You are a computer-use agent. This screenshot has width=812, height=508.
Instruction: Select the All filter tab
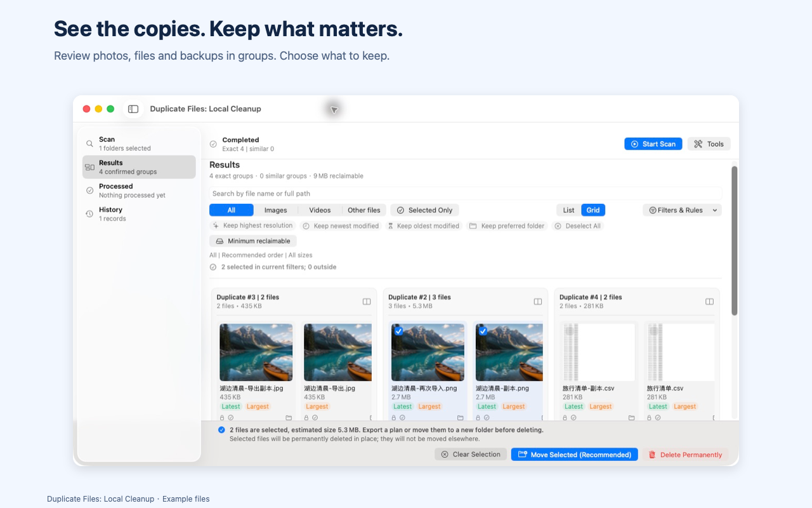pyautogui.click(x=232, y=210)
